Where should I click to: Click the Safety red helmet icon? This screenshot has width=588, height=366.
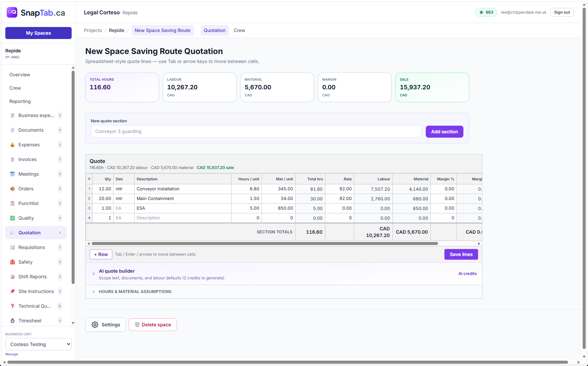12,262
